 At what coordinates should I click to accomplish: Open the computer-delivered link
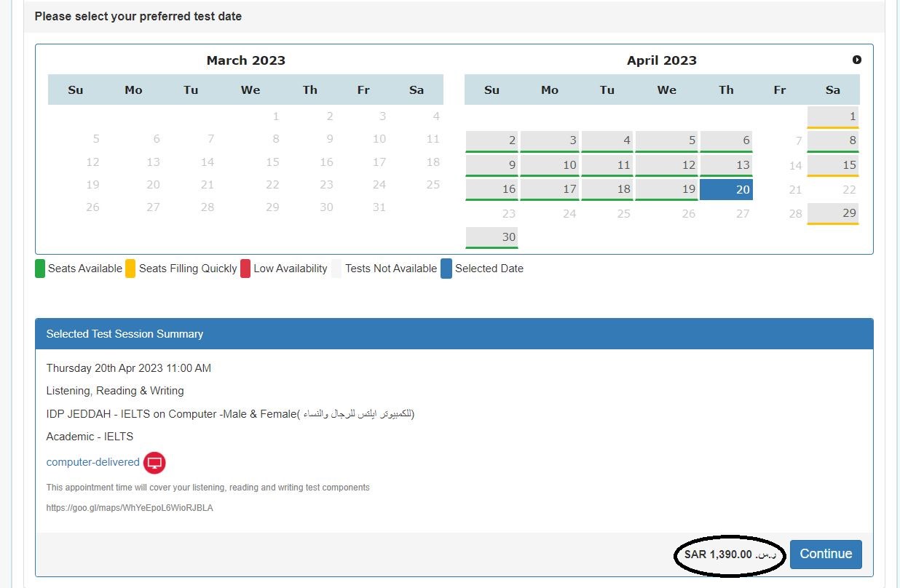pos(92,461)
